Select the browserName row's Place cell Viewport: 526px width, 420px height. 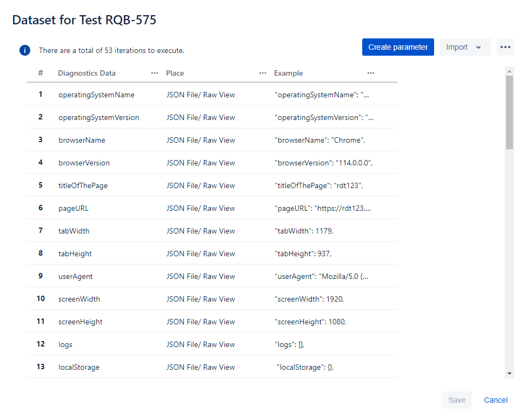pyautogui.click(x=201, y=140)
